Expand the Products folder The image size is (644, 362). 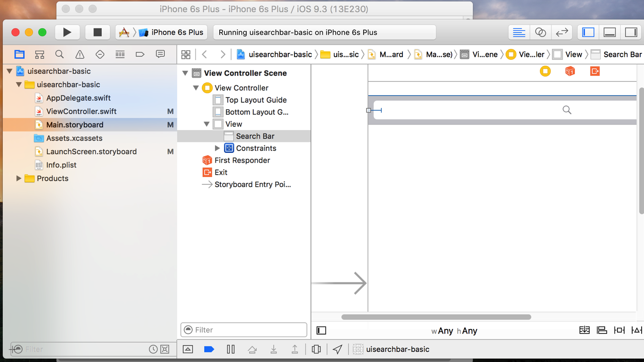[19, 178]
